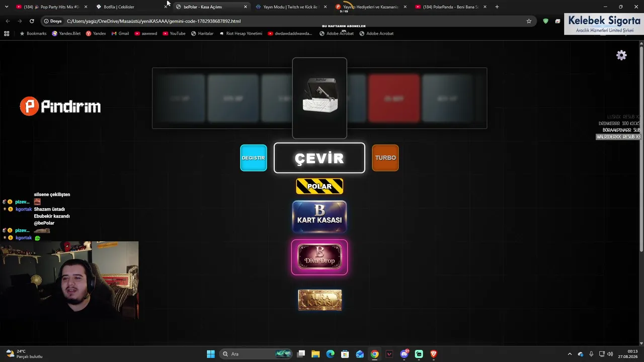Open Task View in the taskbar
644x362 pixels.
pyautogui.click(x=301, y=354)
